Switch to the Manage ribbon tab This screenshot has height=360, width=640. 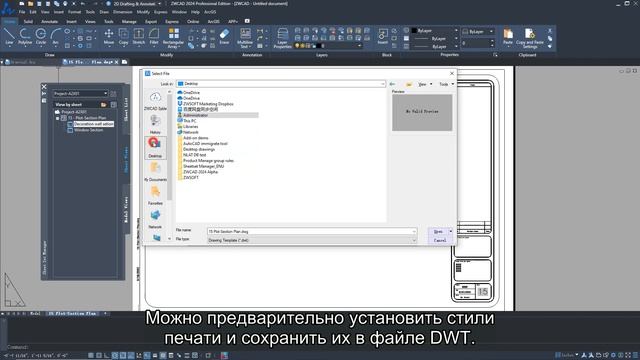129,22
